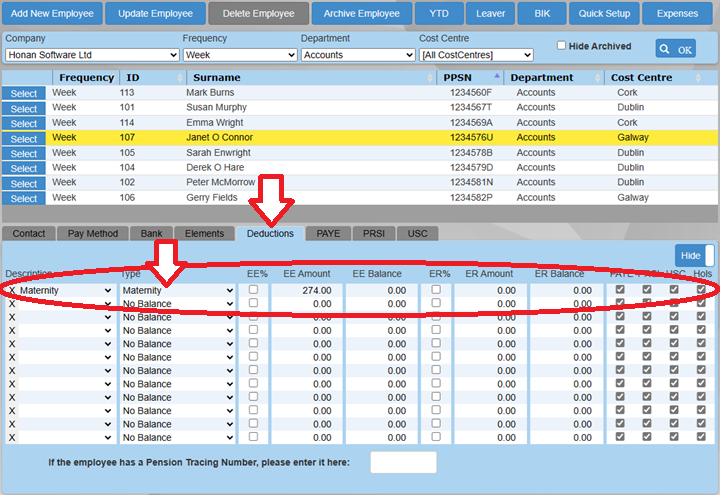Image resolution: width=720 pixels, height=495 pixels.
Task: Remove the Maternity deduction with X
Action: click(x=11, y=290)
